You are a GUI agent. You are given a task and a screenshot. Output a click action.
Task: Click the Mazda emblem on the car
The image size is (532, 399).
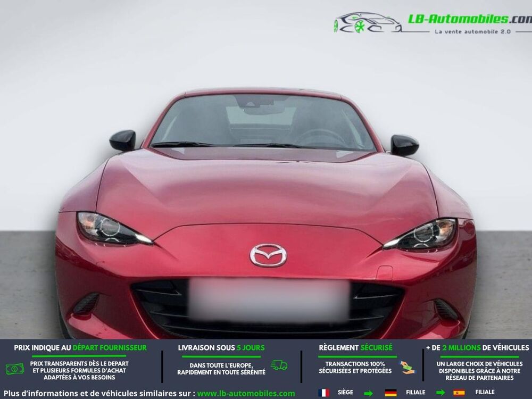(268, 255)
